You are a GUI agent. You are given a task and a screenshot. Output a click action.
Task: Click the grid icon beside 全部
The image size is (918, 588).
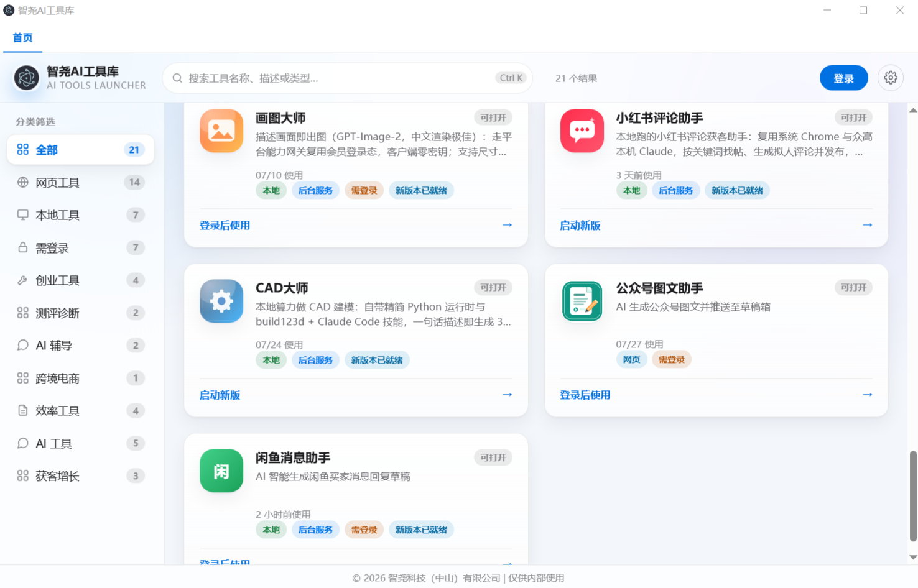(x=23, y=150)
